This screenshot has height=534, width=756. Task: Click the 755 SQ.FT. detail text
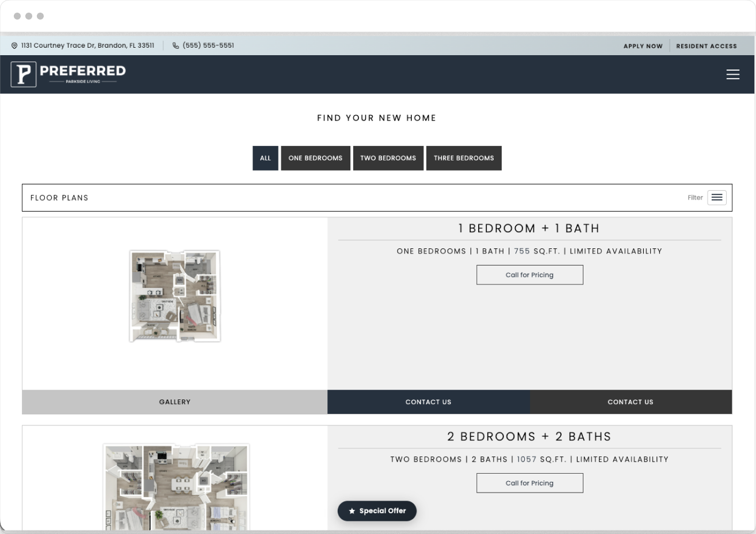537,251
